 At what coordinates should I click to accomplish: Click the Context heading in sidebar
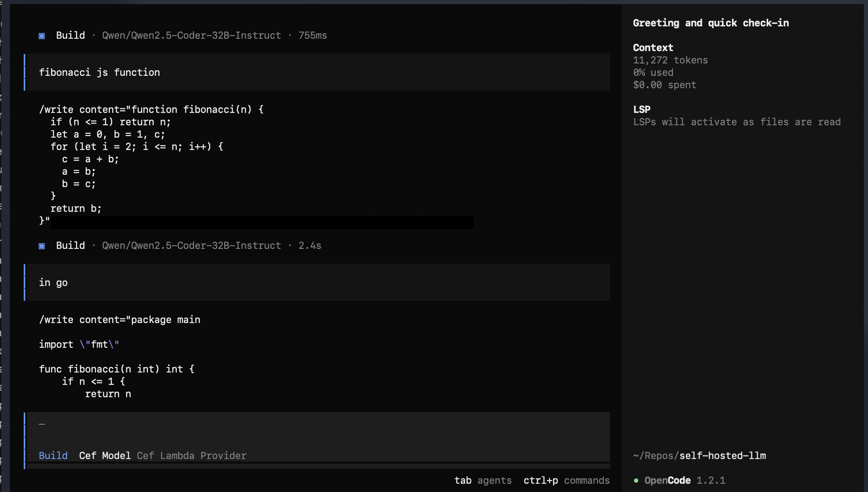click(x=653, y=48)
